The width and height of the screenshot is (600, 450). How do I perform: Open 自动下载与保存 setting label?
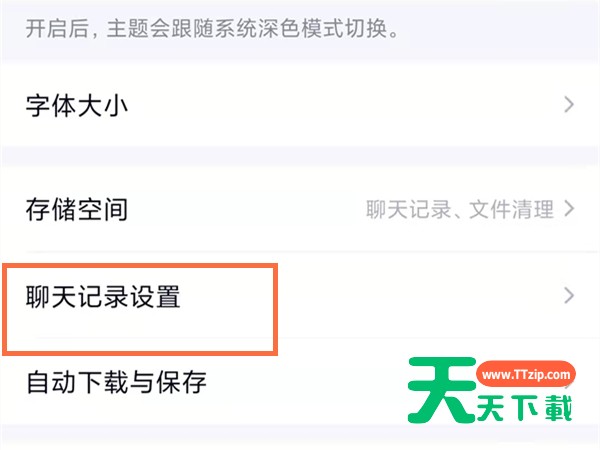pyautogui.click(x=116, y=380)
